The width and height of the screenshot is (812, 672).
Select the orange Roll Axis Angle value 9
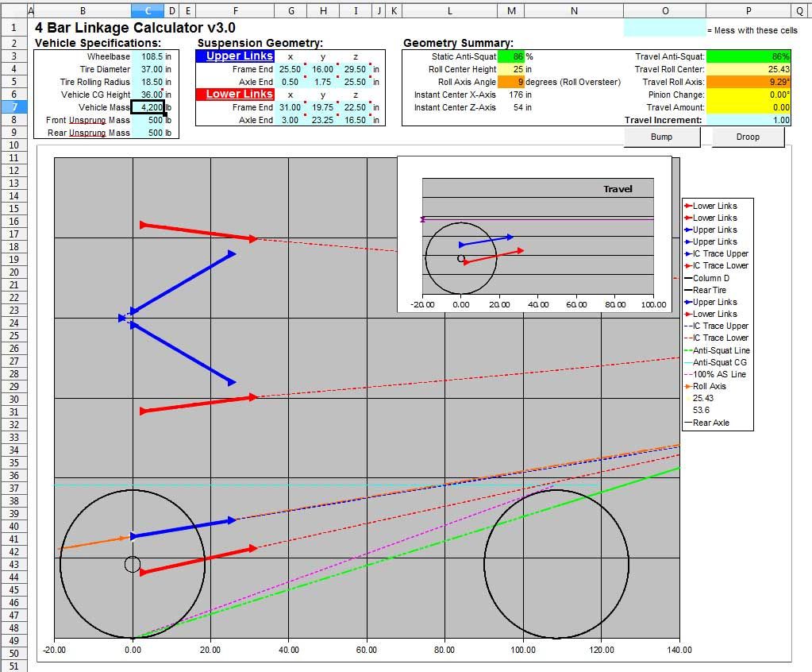click(x=511, y=82)
